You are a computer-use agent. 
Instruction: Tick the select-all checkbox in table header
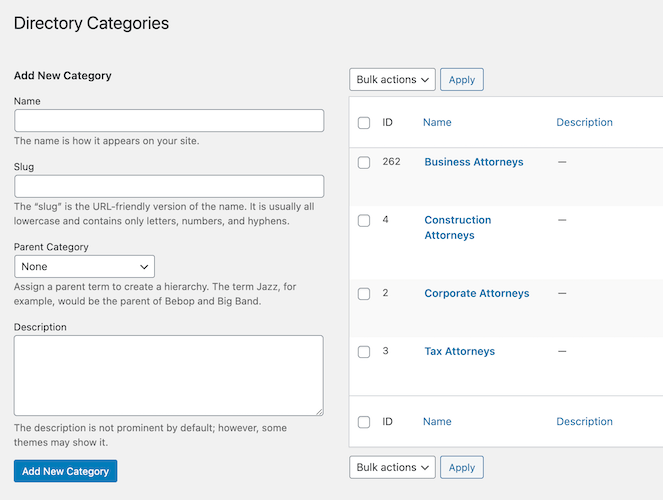tap(364, 123)
